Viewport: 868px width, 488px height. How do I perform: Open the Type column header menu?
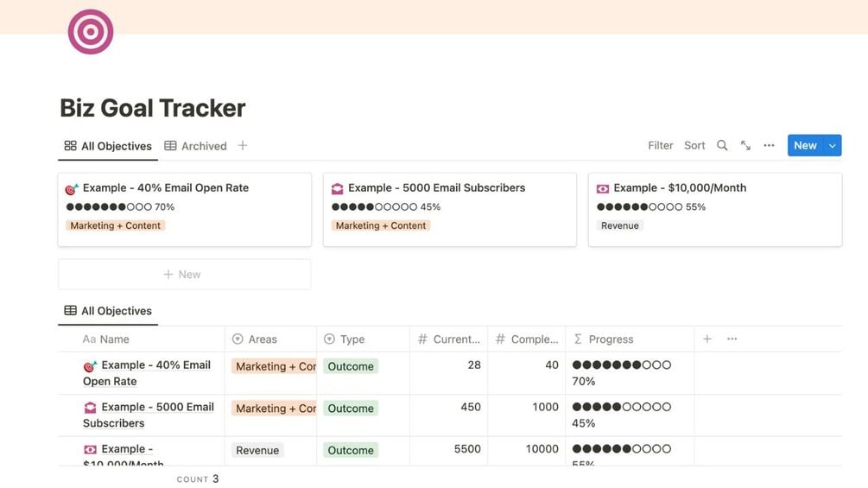click(x=352, y=339)
